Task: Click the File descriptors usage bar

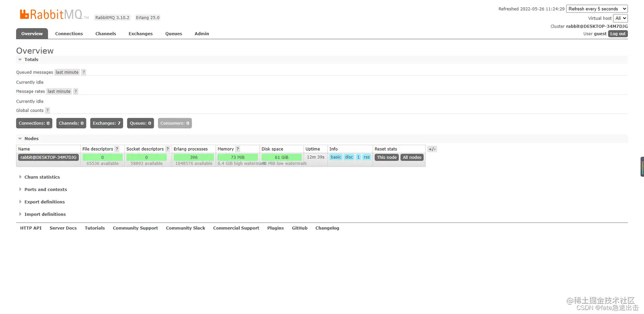Action: [x=103, y=157]
